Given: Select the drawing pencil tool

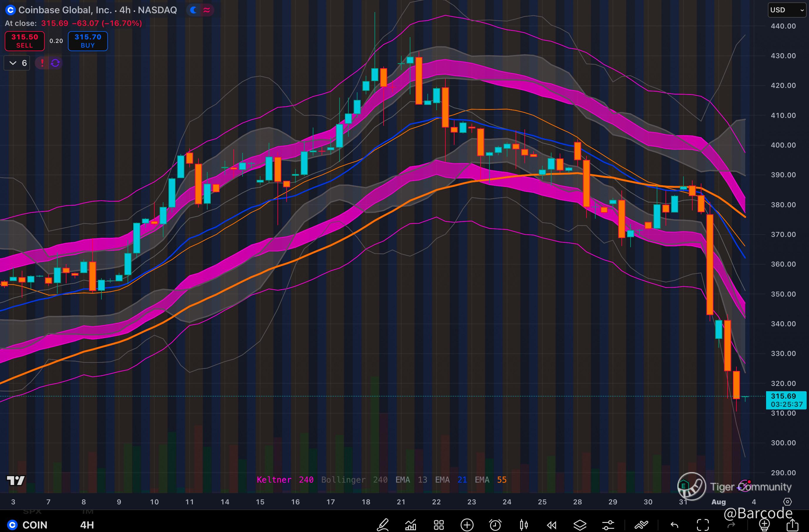Looking at the screenshot, I should tap(383, 525).
